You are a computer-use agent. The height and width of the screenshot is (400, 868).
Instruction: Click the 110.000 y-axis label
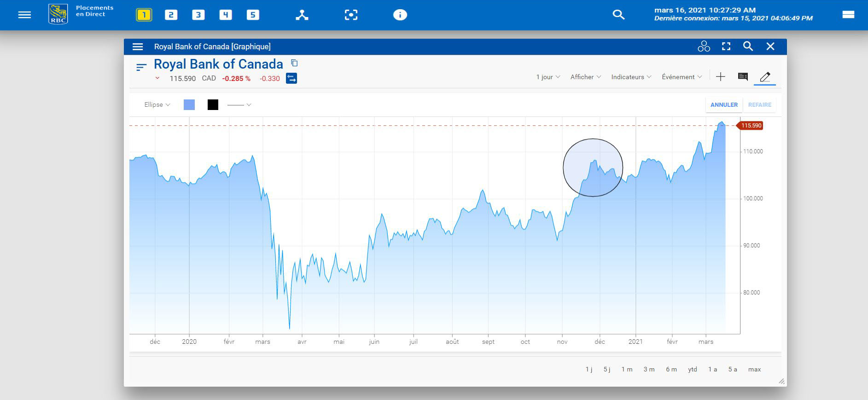[x=753, y=151]
